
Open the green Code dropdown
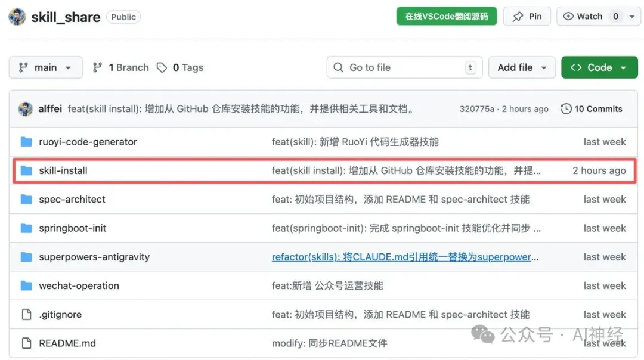coord(599,68)
